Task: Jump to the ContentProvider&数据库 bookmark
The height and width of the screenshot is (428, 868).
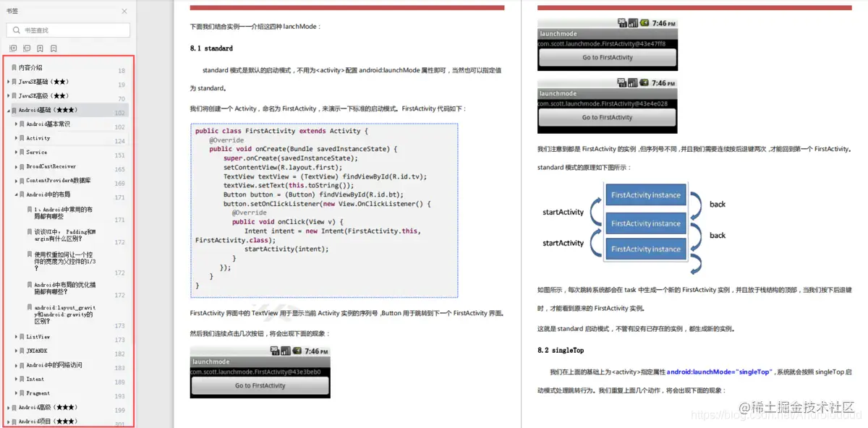Action: tap(59, 180)
